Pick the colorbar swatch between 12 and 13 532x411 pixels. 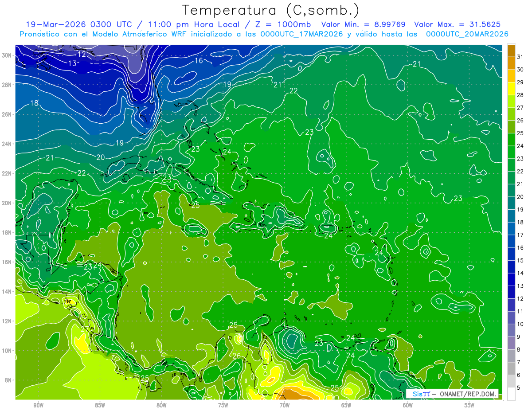pos(511,292)
